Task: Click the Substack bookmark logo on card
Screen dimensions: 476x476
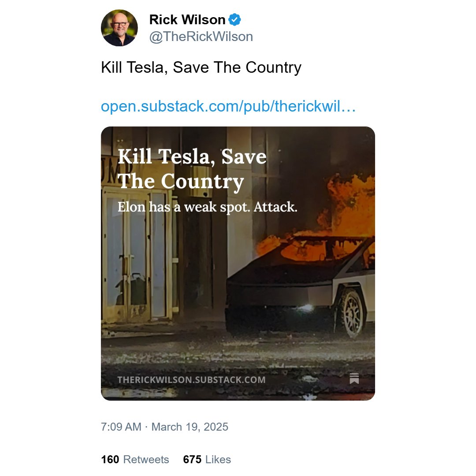Action: 354,379
